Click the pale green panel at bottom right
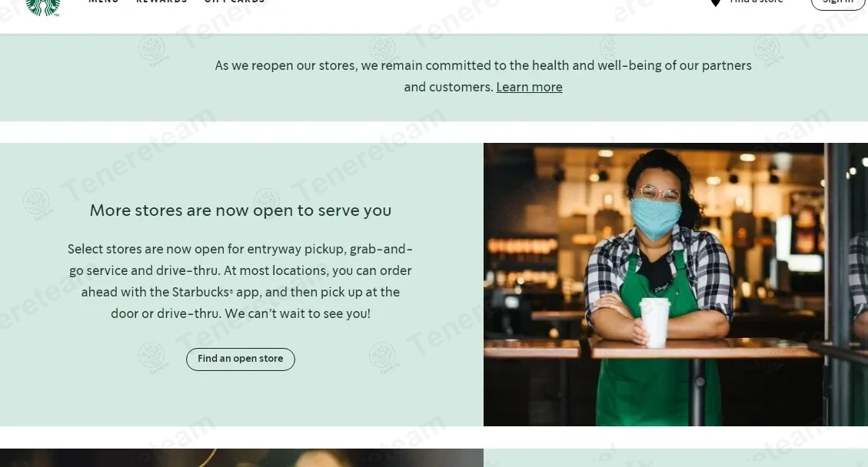Image resolution: width=868 pixels, height=467 pixels. click(675, 458)
